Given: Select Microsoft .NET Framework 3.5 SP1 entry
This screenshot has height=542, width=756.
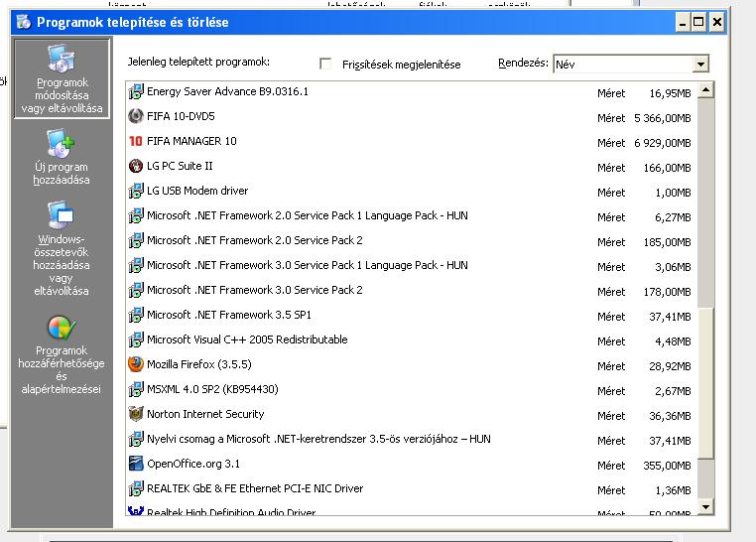Looking at the screenshot, I should (x=411, y=316).
